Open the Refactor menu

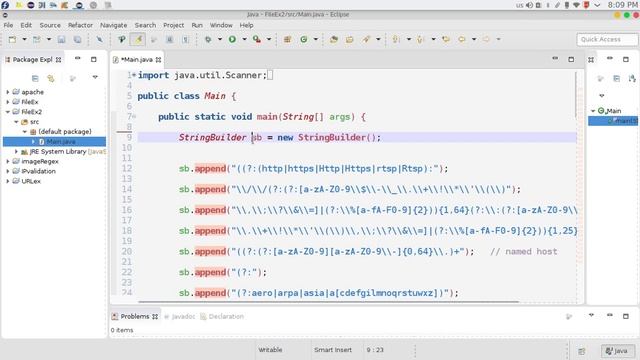80,25
